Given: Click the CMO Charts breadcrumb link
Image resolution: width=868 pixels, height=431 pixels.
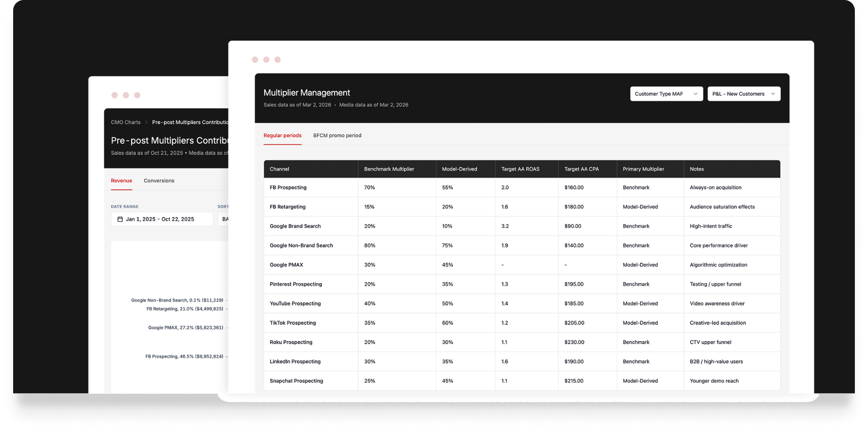Looking at the screenshot, I should 126,122.
